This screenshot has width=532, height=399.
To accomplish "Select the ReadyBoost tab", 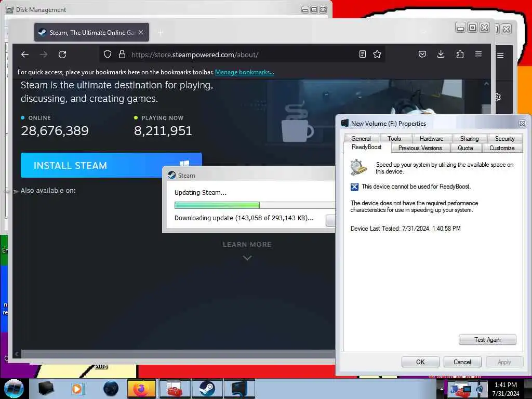I will click(366, 147).
